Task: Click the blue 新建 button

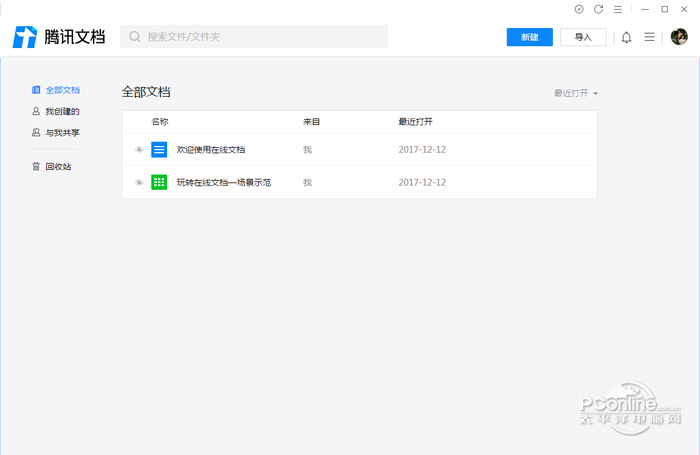Action: 529,37
